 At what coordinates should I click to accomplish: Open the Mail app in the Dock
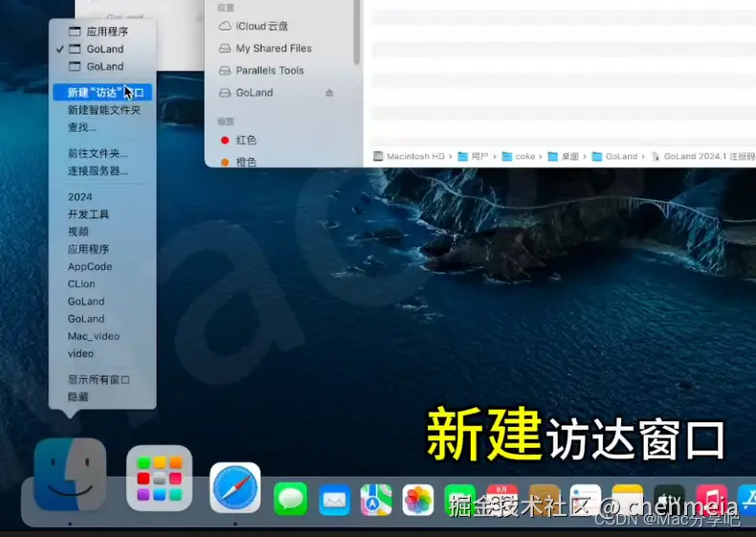coord(334,500)
